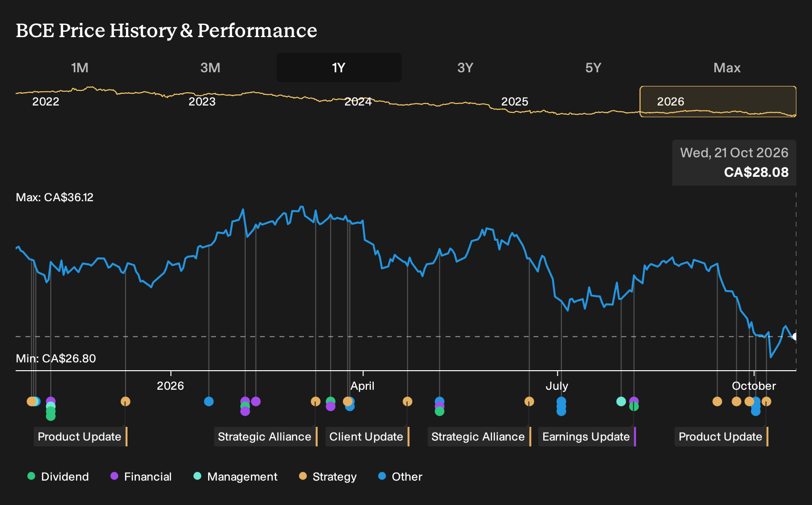Screen dimensions: 812x505
Task: Show the 5Y price history tab
Action: pos(593,67)
